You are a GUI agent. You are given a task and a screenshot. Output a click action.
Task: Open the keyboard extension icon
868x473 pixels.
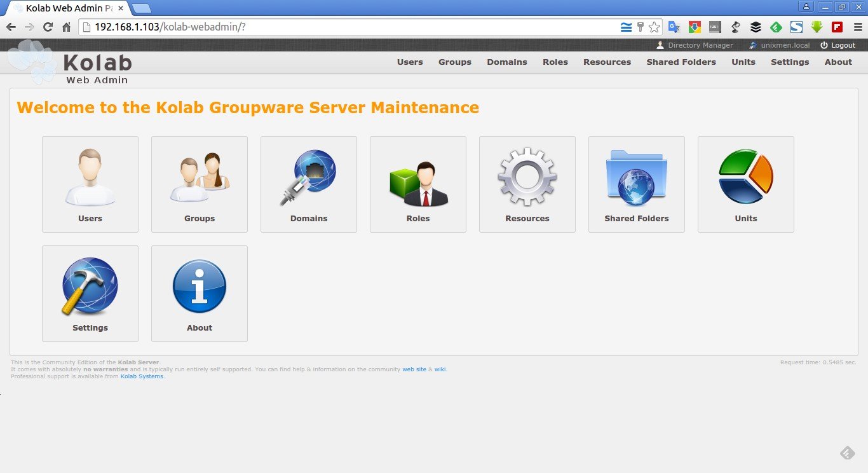(x=715, y=27)
